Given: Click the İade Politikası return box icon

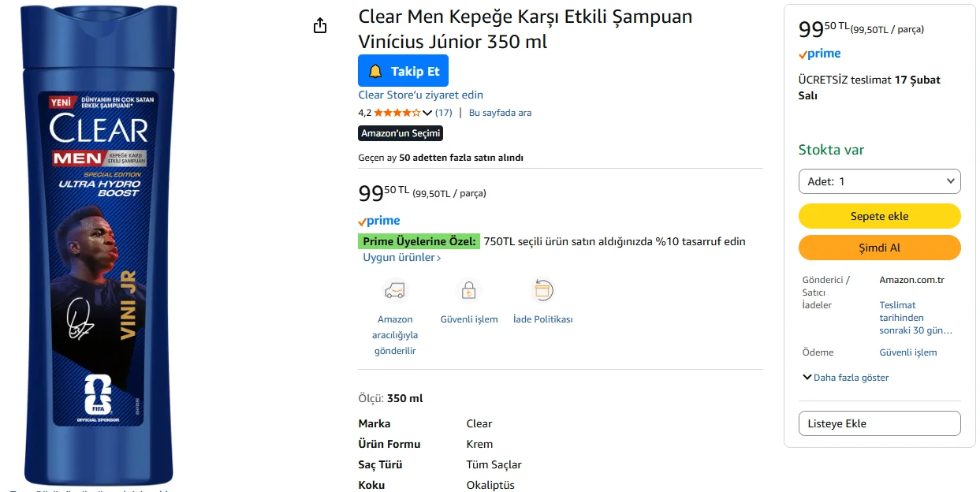Looking at the screenshot, I should click(x=542, y=290).
